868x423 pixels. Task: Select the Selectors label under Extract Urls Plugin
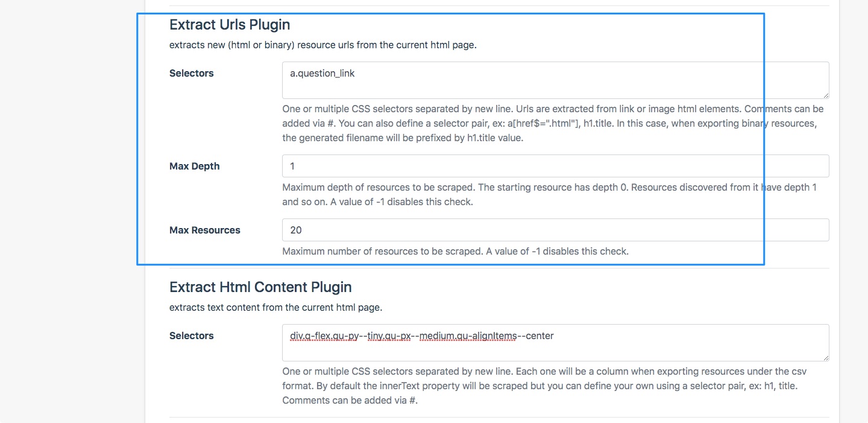click(x=191, y=73)
